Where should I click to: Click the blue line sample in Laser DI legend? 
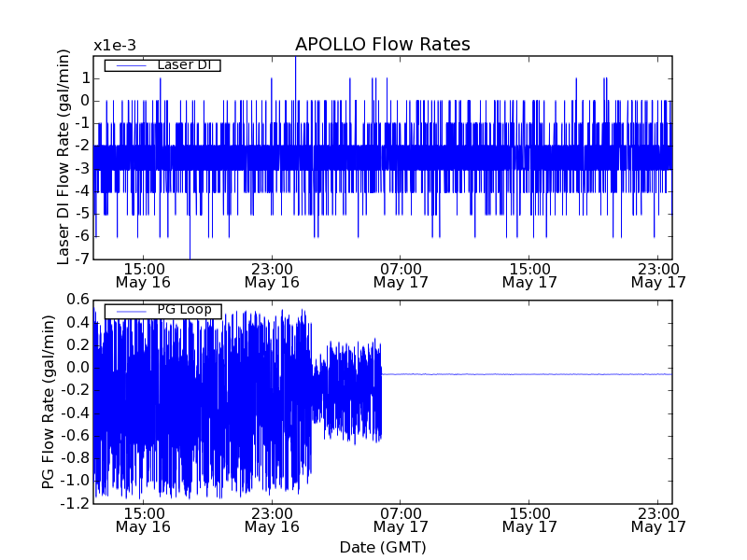(x=129, y=65)
